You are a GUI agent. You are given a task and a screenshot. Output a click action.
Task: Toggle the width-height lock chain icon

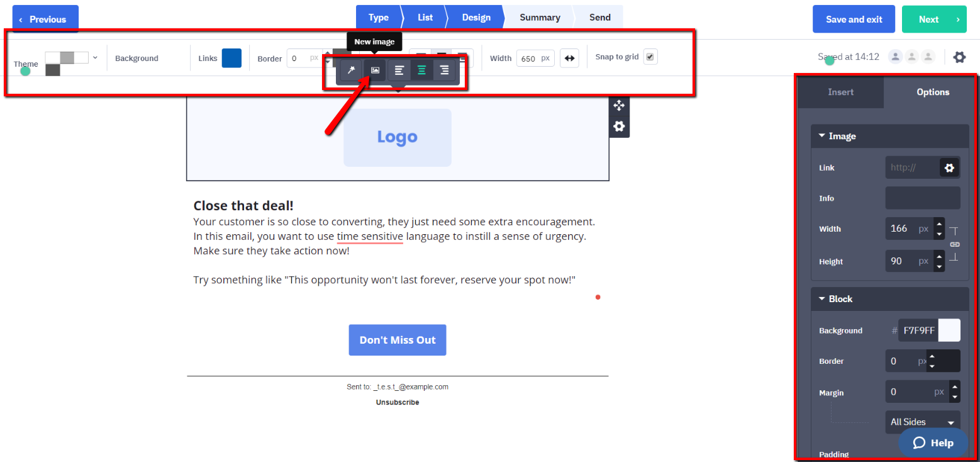(x=955, y=244)
